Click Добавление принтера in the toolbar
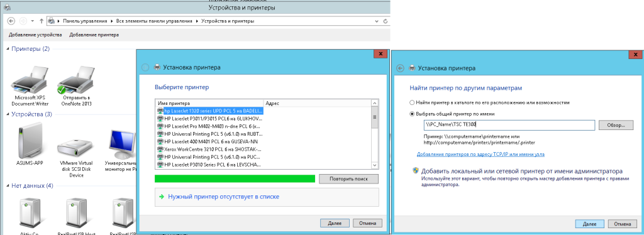 (94, 35)
